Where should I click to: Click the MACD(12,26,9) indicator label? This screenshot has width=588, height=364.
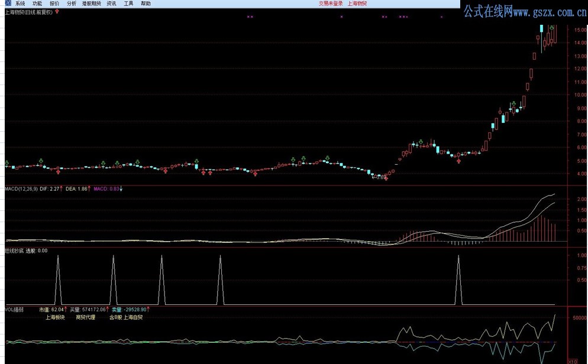[x=21, y=189]
